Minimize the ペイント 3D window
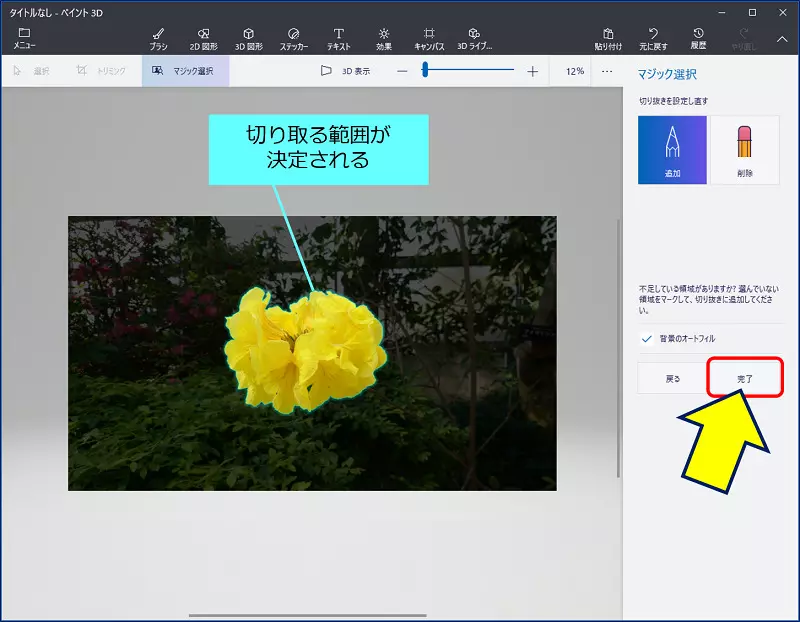Image resolution: width=800 pixels, height=622 pixels. 722,12
